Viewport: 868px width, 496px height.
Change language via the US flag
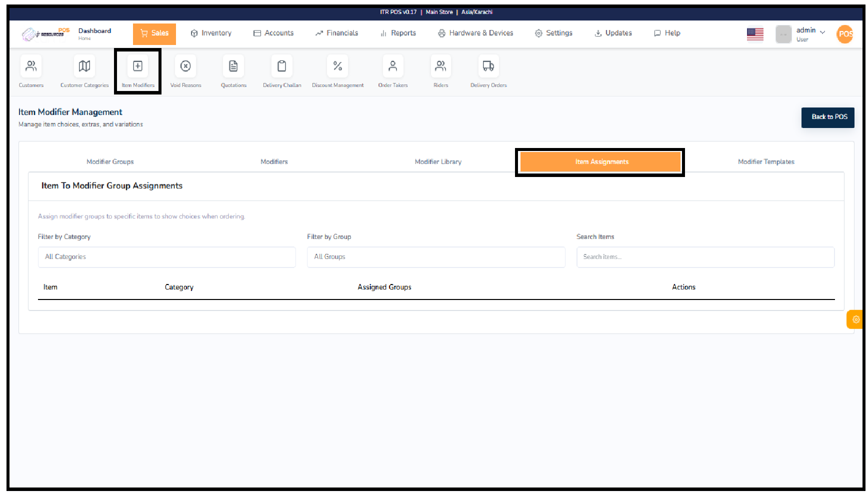click(755, 34)
